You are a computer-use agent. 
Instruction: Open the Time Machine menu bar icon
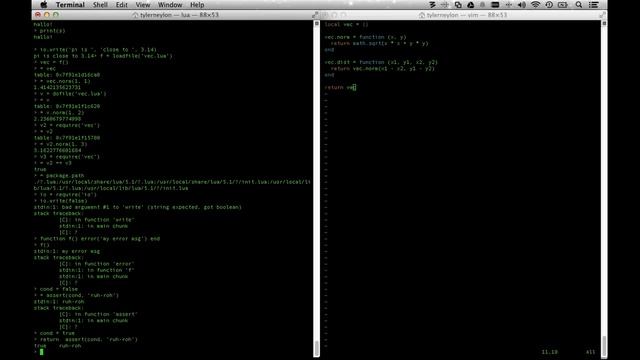(x=549, y=5)
